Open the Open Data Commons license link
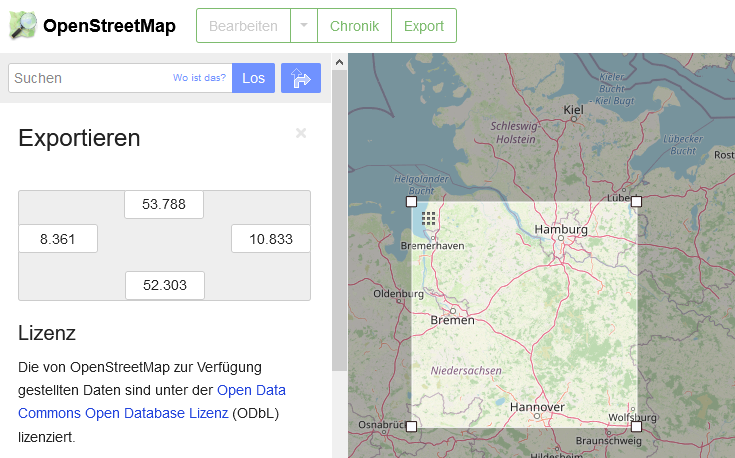The width and height of the screenshot is (735, 458). tap(152, 402)
